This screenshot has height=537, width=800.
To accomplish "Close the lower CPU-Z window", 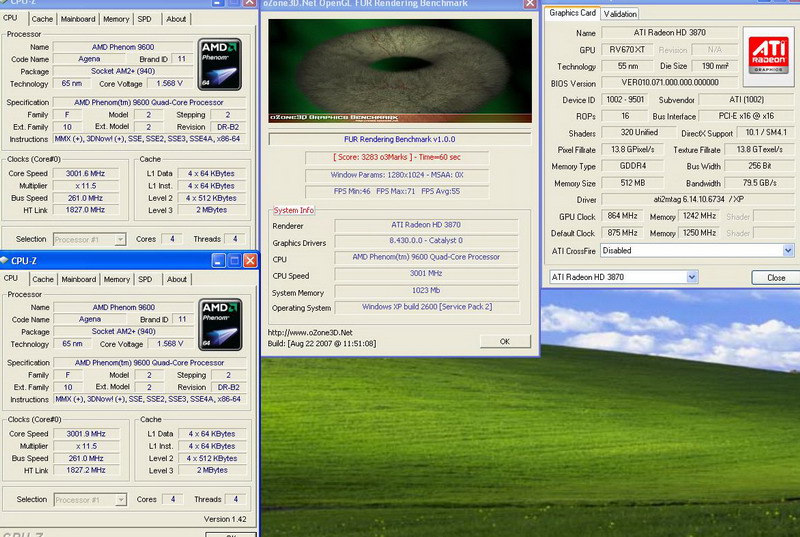I will tap(248, 261).
